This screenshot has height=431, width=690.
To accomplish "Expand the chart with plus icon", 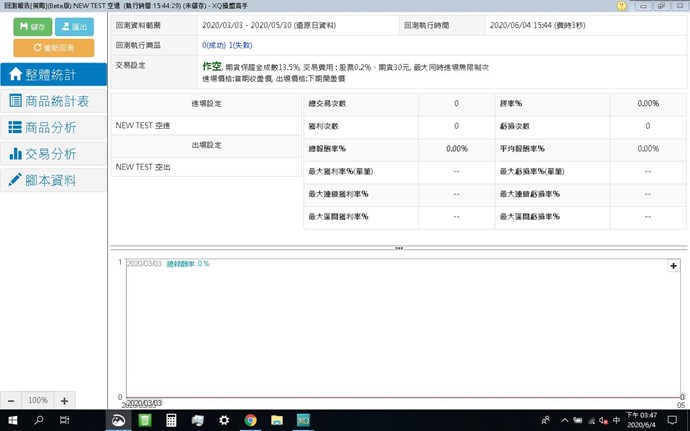I will 673,266.
